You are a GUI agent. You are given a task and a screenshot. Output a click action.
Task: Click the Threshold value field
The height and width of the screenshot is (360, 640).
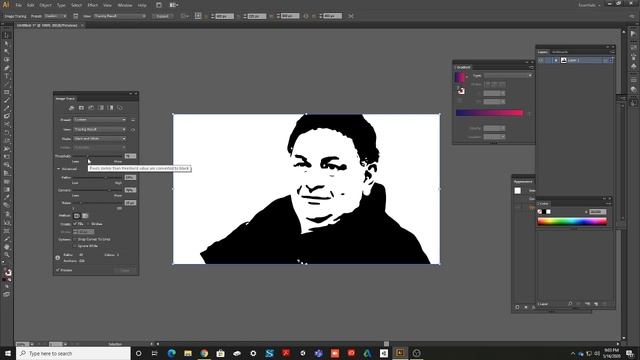[x=130, y=156]
